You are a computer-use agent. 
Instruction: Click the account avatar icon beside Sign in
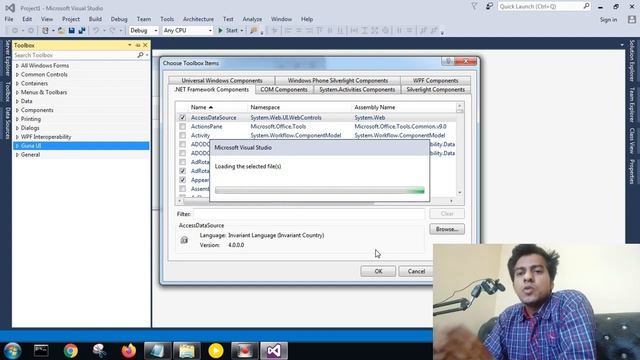[x=632, y=19]
